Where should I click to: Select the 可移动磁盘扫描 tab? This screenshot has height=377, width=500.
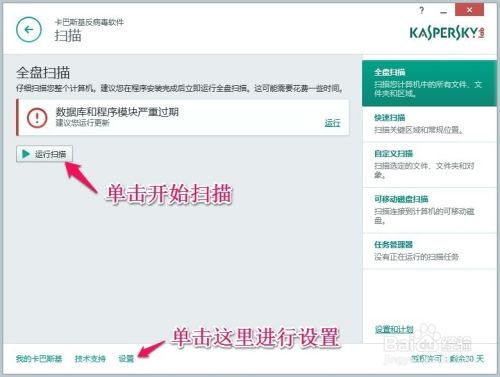[x=429, y=210]
